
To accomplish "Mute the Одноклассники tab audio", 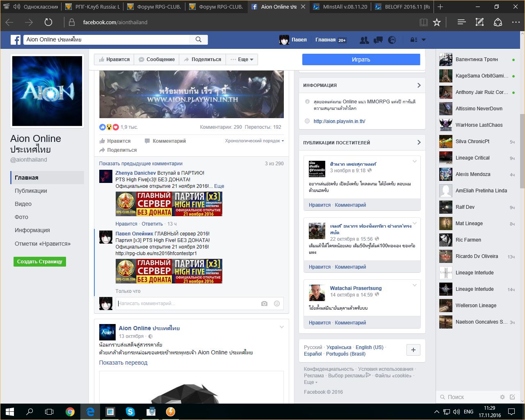I will click(17, 7).
